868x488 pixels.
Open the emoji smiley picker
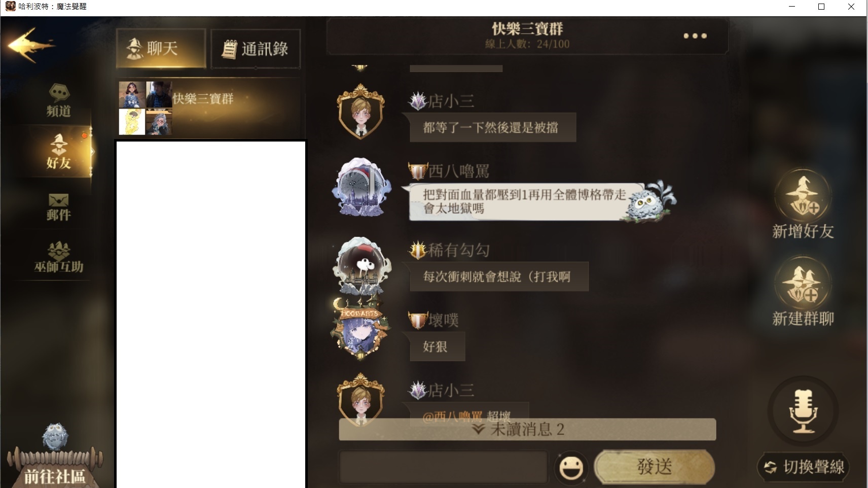(x=571, y=467)
